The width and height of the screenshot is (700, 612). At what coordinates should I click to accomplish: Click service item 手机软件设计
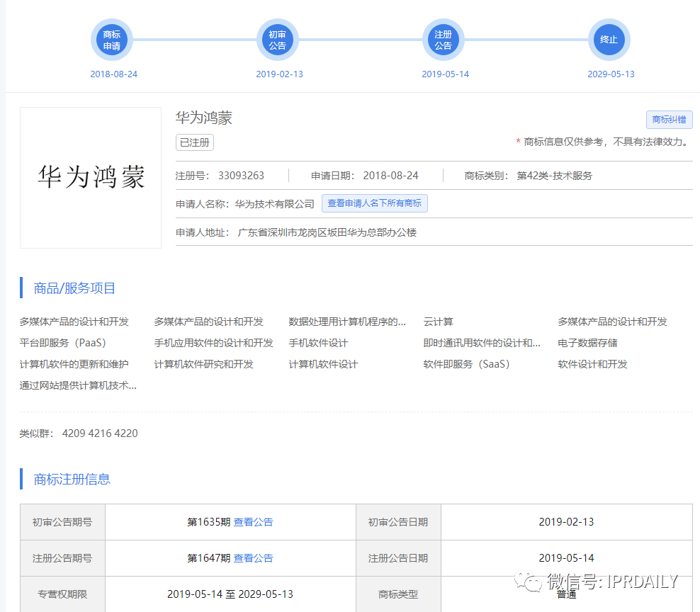pos(318,343)
